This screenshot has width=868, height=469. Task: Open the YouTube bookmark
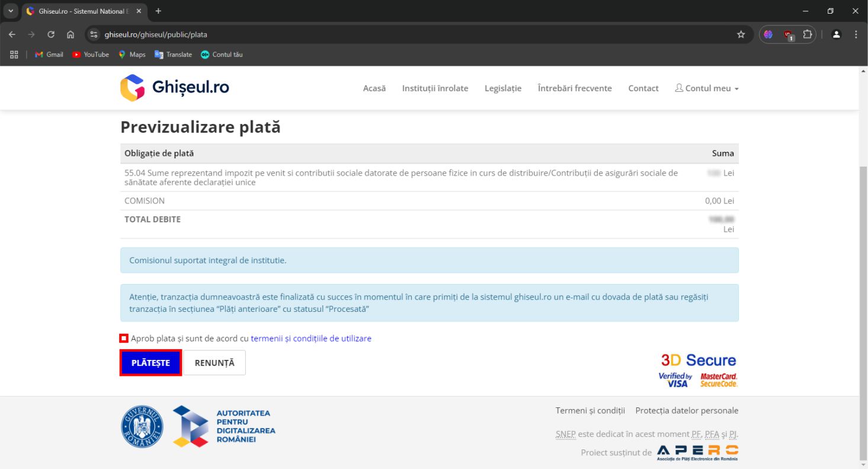91,55
